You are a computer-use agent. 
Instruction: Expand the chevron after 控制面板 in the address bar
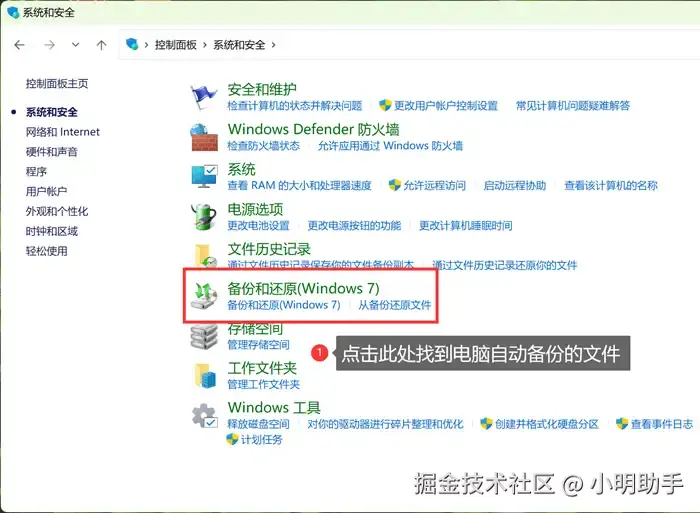pos(205,45)
